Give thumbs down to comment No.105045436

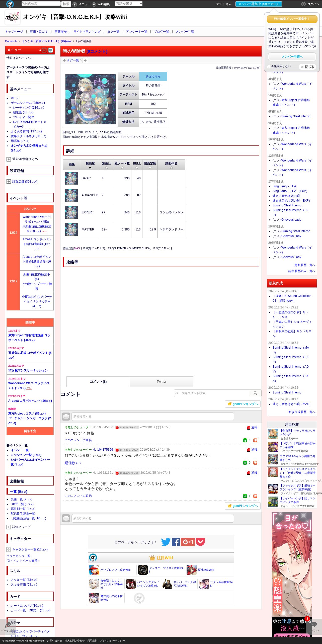(255, 440)
